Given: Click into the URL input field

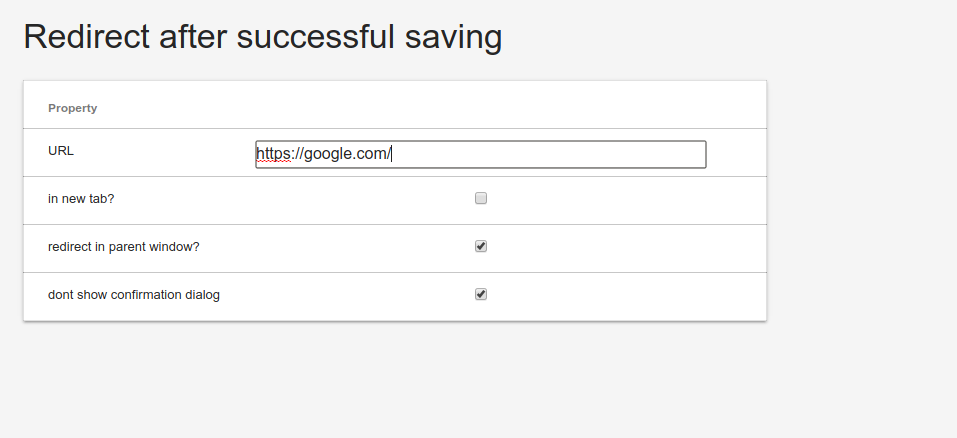Looking at the screenshot, I should click(x=480, y=154).
